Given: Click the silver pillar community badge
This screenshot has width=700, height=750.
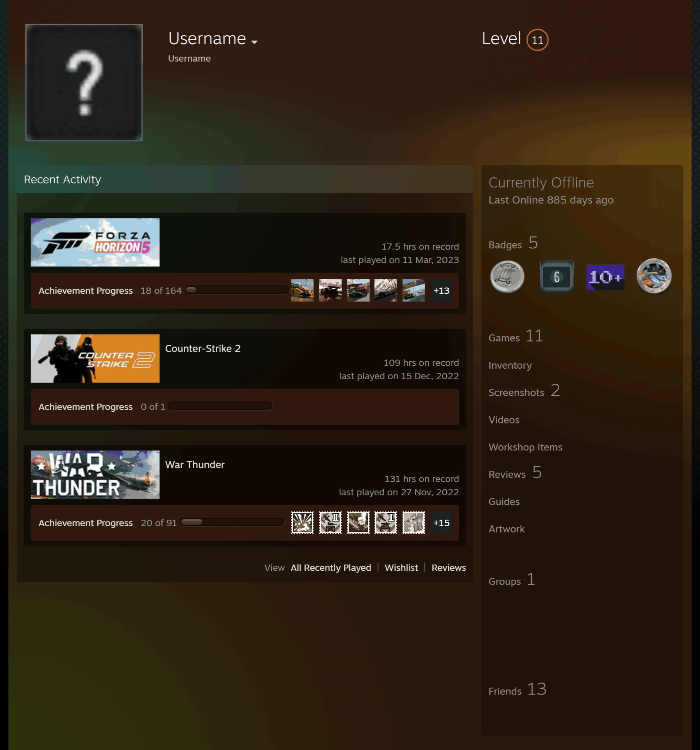Looking at the screenshot, I should (507, 277).
